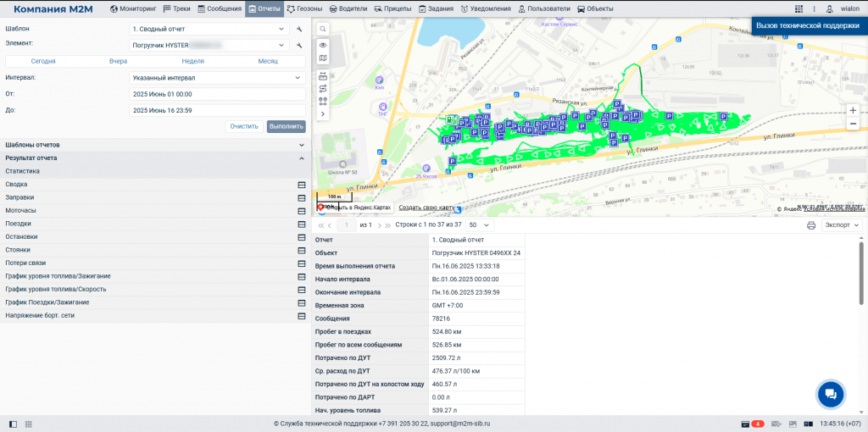Open Интервал dropdown 'Указанный интервал'
The image size is (868, 432).
point(217,78)
